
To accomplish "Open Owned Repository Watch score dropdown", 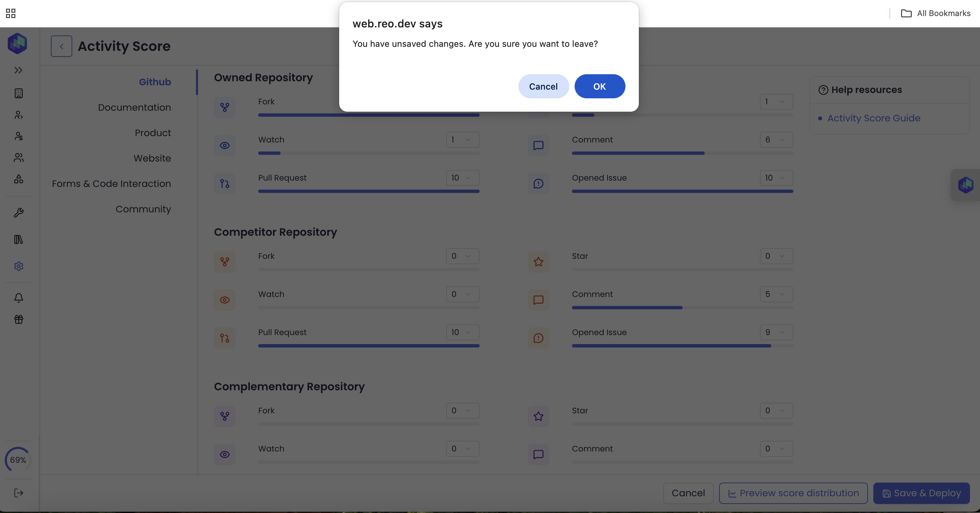I will coord(462,139).
